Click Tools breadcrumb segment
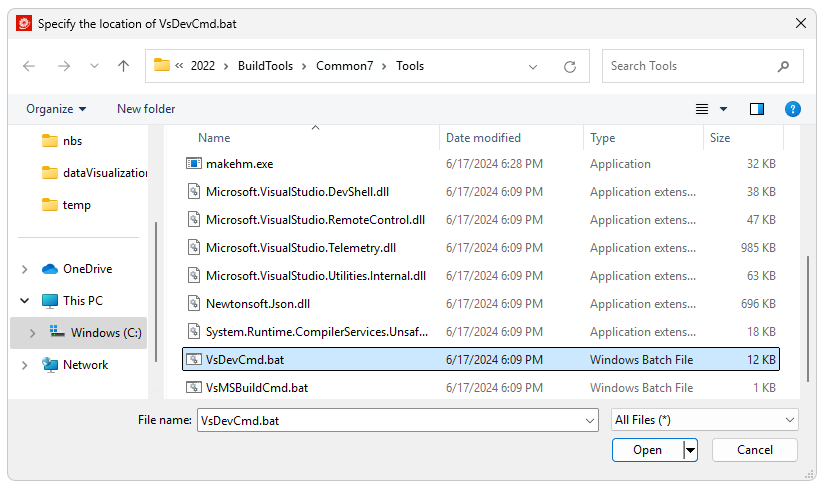 (x=410, y=66)
